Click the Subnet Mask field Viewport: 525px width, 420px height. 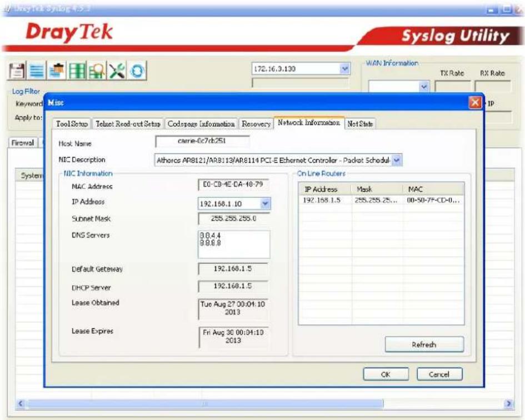(x=233, y=219)
